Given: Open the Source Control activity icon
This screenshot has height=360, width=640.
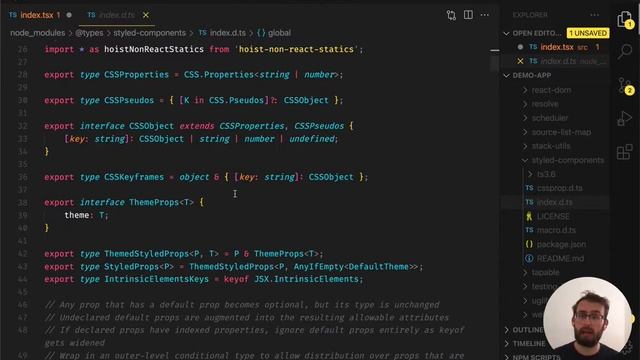Looking at the screenshot, I should (x=624, y=86).
